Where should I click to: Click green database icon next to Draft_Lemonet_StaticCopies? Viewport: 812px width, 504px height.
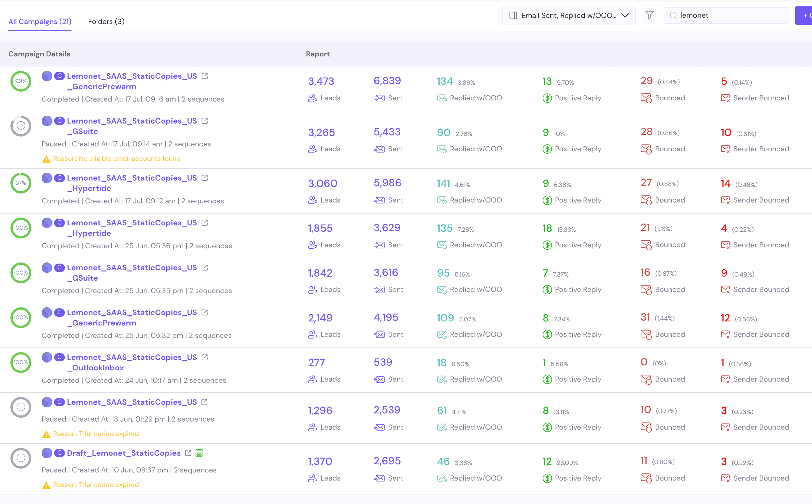tap(199, 453)
